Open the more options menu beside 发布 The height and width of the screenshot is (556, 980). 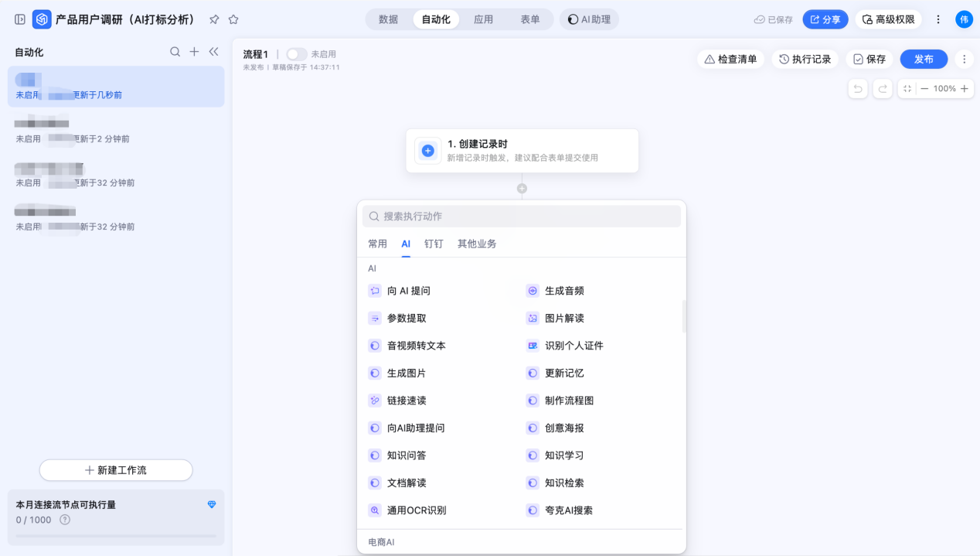[x=963, y=59]
